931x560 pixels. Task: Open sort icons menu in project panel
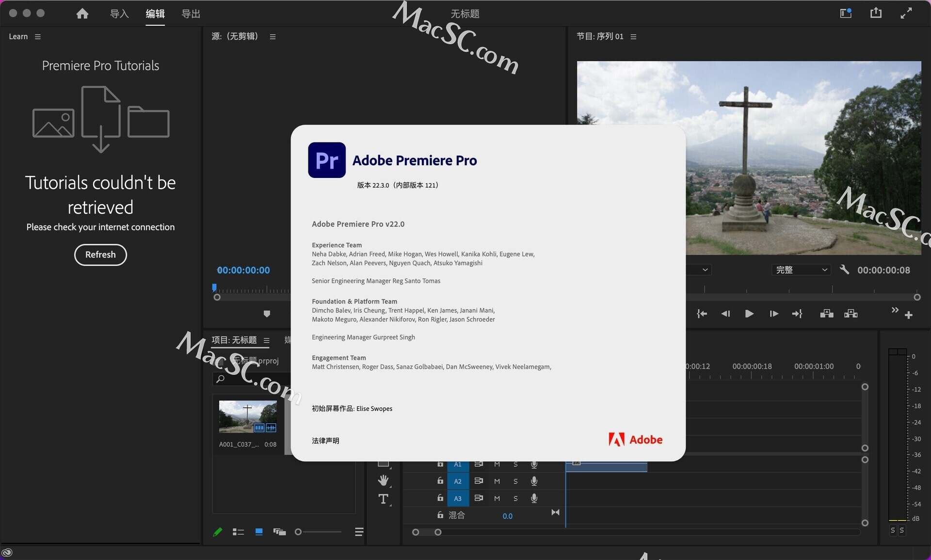pos(359,532)
